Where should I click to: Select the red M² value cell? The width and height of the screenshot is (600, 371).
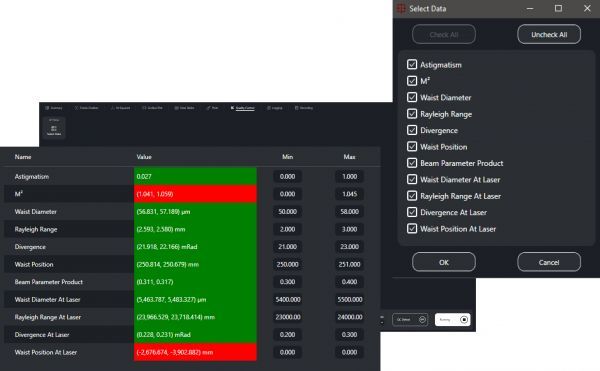[195, 194]
